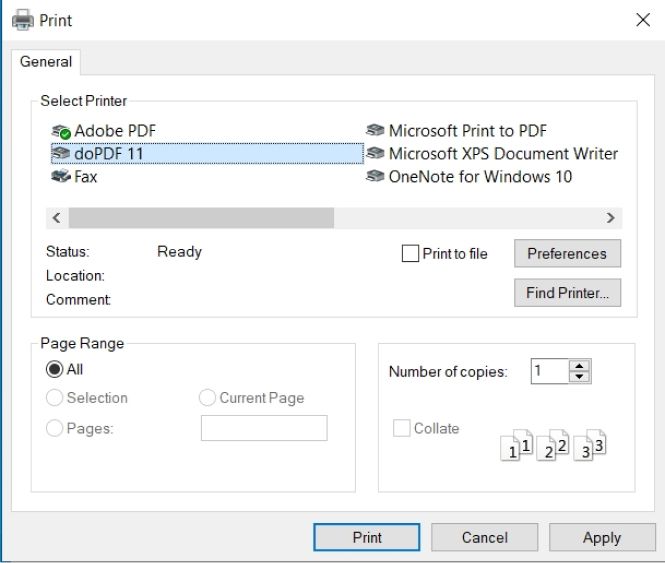Decrease number of copies with down arrow
The height and width of the screenshot is (563, 665).
click(579, 377)
